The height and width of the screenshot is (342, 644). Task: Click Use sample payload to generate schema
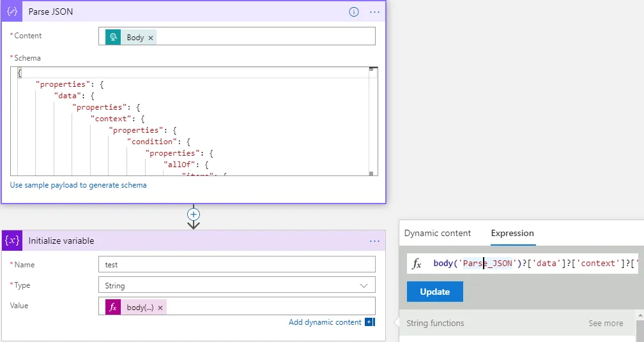coord(78,185)
